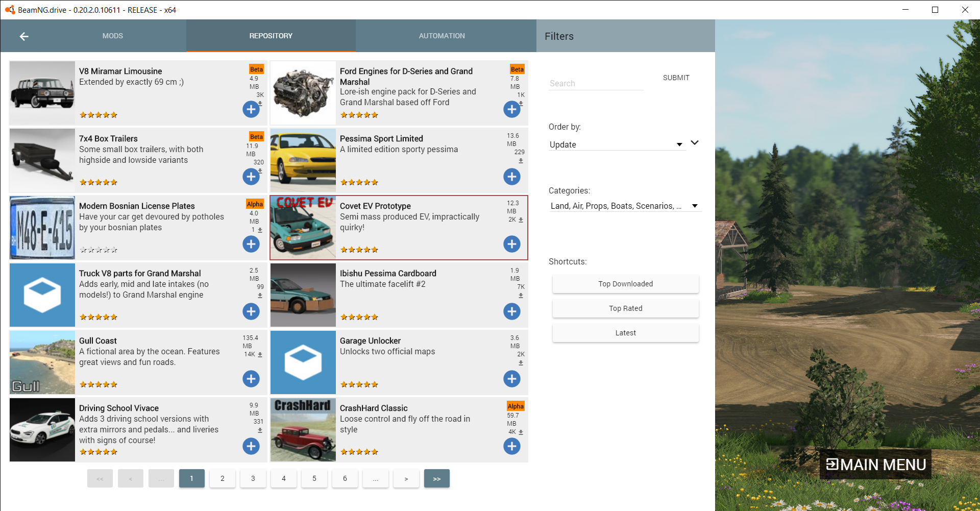The width and height of the screenshot is (980, 511).
Task: Go to next page arrow
Action: pos(406,478)
